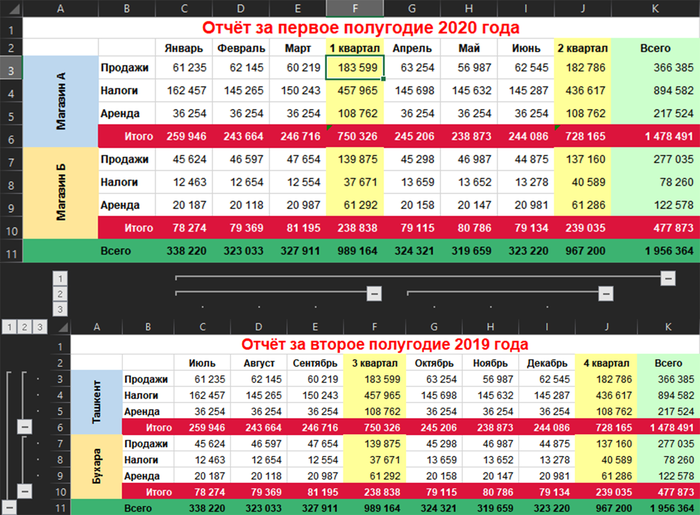Click title Отчёт за первое полугодие 2020 года

361,28
